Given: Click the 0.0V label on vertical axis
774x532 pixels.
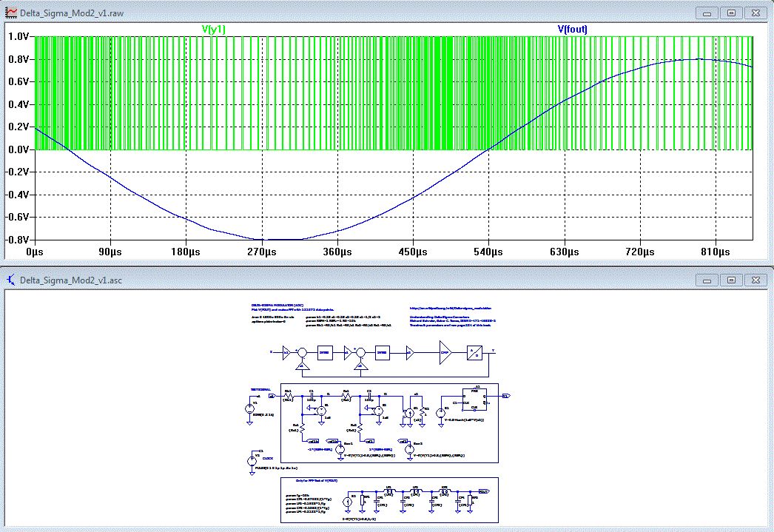Looking at the screenshot, I should 18,149.
